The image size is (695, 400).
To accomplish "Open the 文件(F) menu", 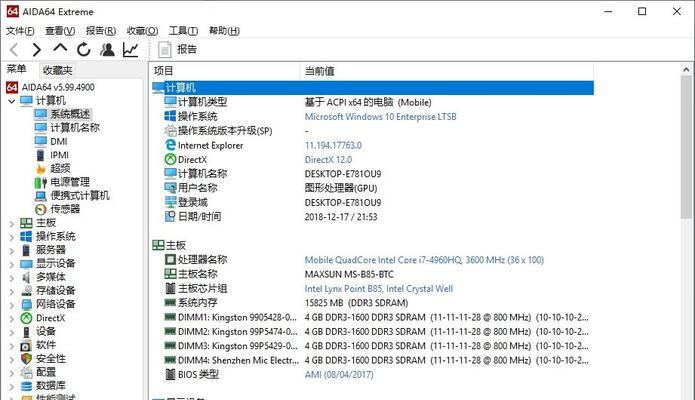I will (20, 31).
